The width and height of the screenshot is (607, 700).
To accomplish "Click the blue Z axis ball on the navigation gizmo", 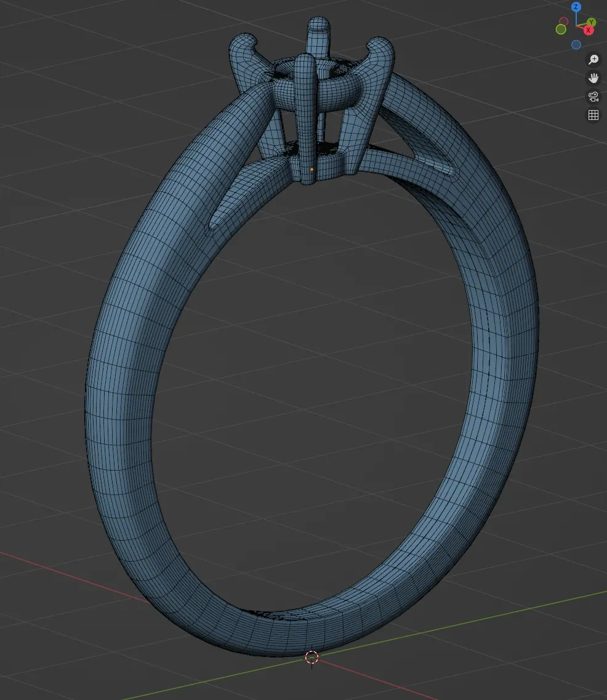I will pos(576,7).
